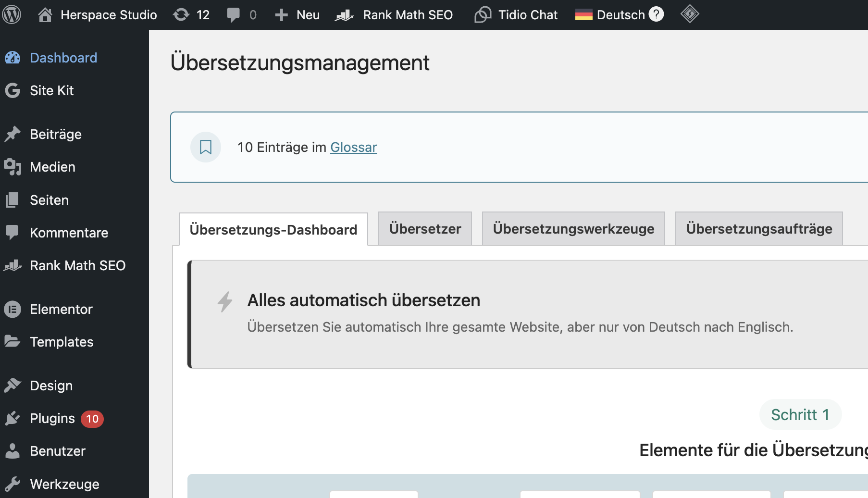This screenshot has width=868, height=498.
Task: Click the Glossar bookmark icon
Action: coord(206,147)
